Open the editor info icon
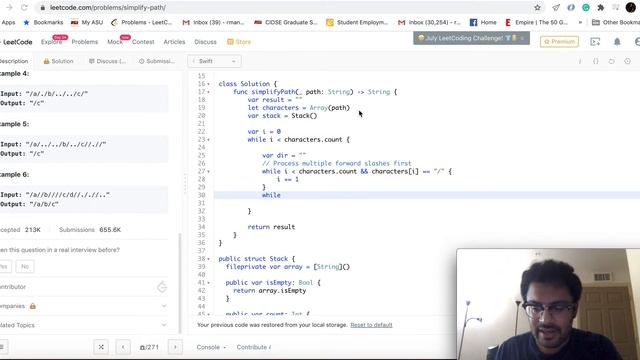The height and width of the screenshot is (360, 640). [x=580, y=61]
